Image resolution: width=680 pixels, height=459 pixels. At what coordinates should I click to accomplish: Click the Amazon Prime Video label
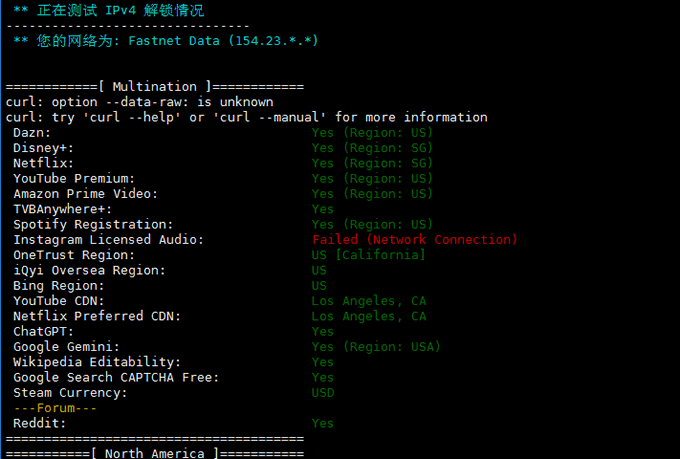coord(85,194)
